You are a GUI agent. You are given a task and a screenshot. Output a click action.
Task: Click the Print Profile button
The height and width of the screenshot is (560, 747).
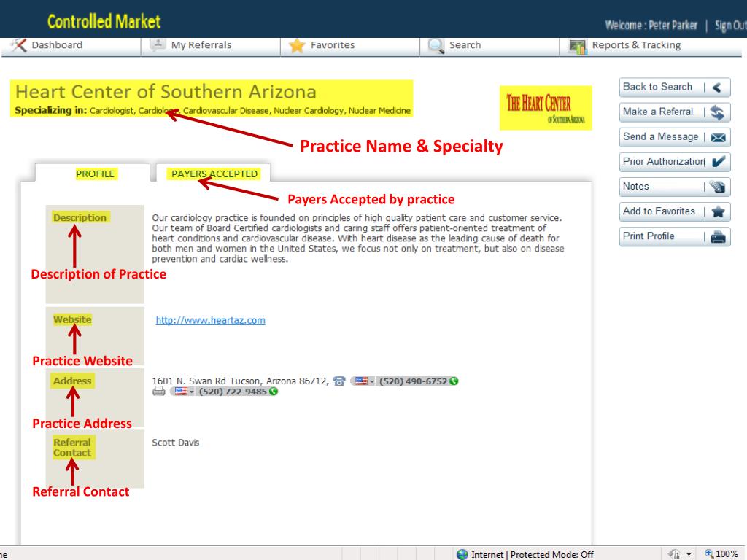tap(675, 236)
